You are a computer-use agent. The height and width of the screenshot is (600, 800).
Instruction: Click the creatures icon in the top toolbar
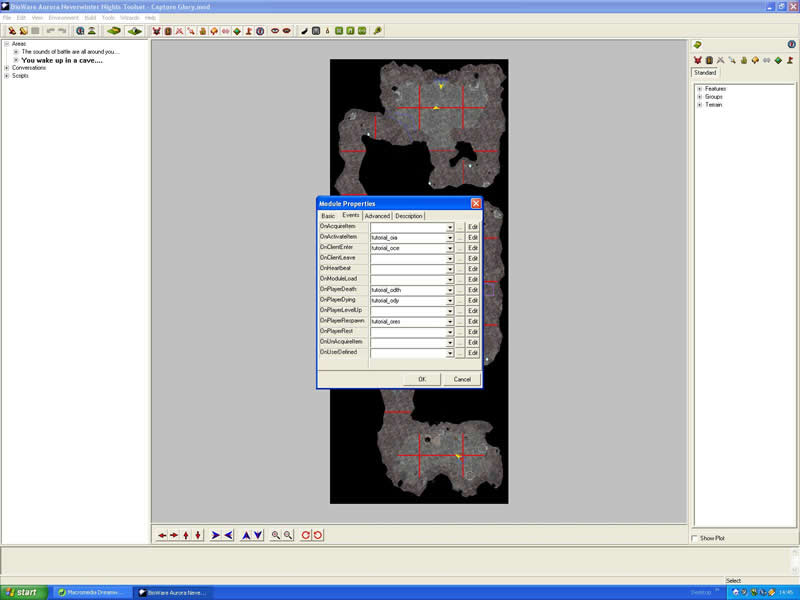coord(156,31)
